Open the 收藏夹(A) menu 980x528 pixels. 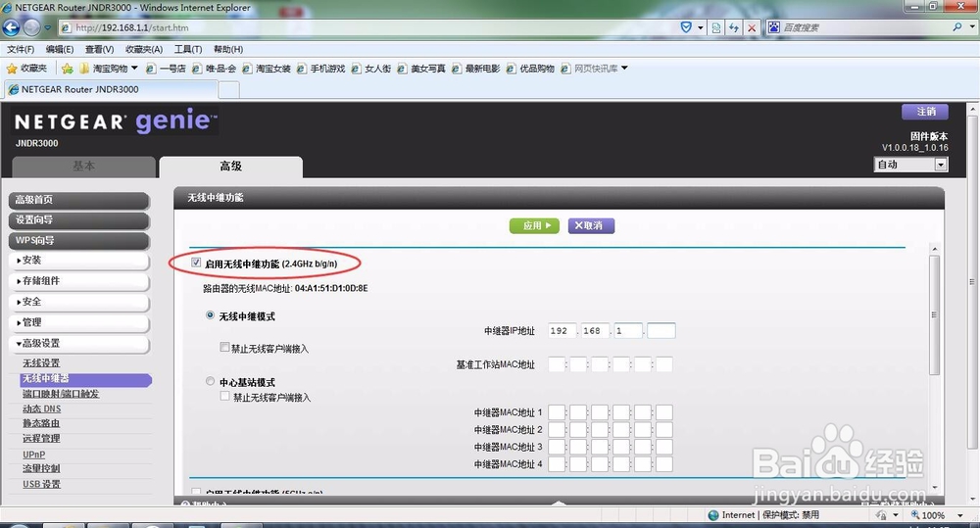(x=144, y=49)
